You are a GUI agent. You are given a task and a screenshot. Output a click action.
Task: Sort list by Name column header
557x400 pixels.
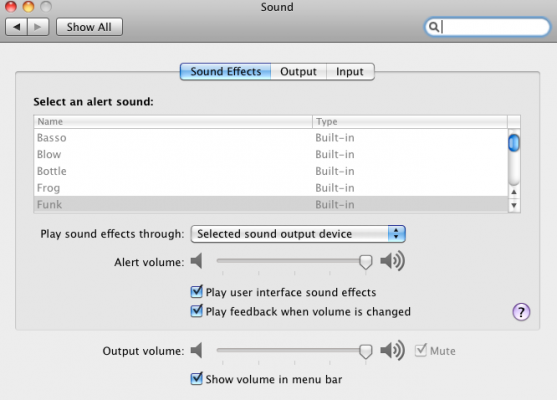(x=173, y=121)
